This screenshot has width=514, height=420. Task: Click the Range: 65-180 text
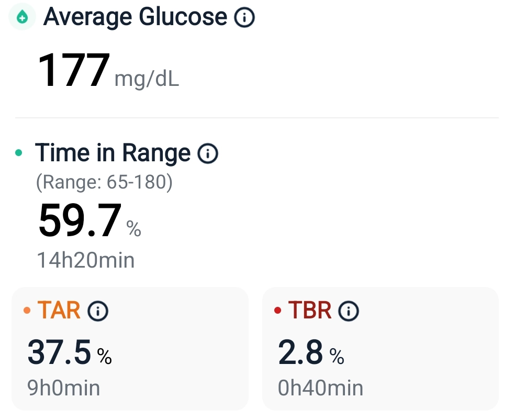click(104, 182)
